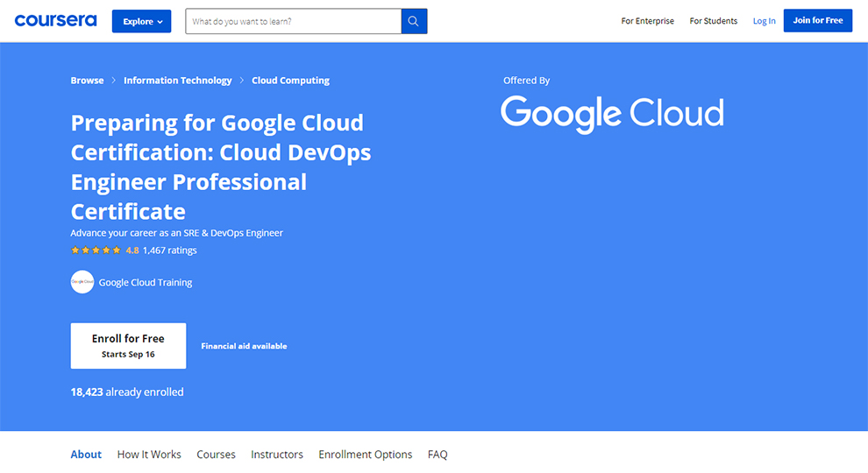The width and height of the screenshot is (868, 473).
Task: Open the For Enterprise link
Action: (x=647, y=21)
